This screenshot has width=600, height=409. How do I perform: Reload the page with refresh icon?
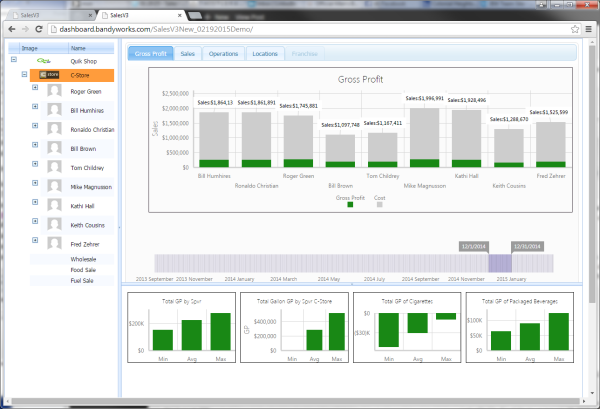coord(39,29)
